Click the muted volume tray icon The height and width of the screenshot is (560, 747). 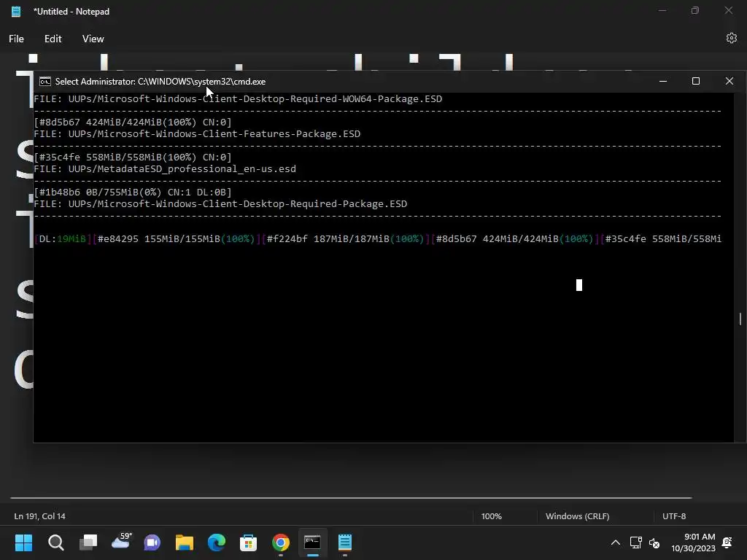654,542
